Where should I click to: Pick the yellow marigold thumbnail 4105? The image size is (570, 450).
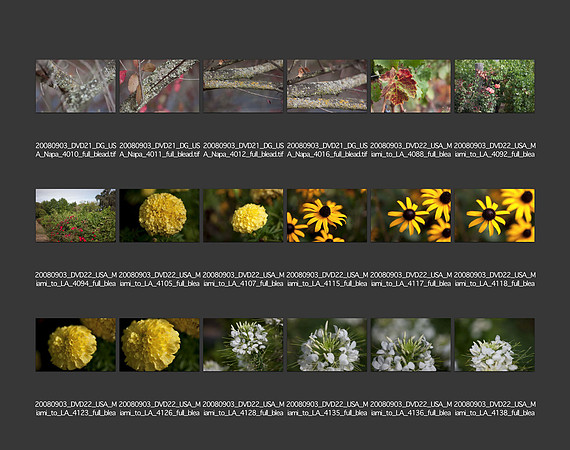(x=159, y=215)
